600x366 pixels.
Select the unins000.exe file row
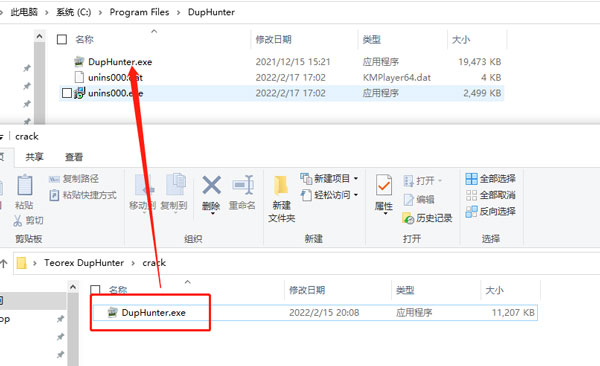pyautogui.click(x=281, y=93)
